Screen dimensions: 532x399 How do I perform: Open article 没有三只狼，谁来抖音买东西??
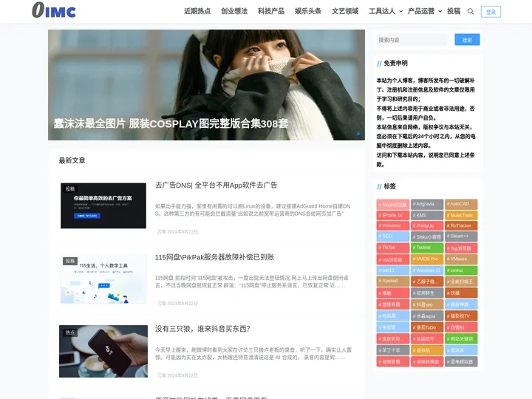[x=202, y=329]
